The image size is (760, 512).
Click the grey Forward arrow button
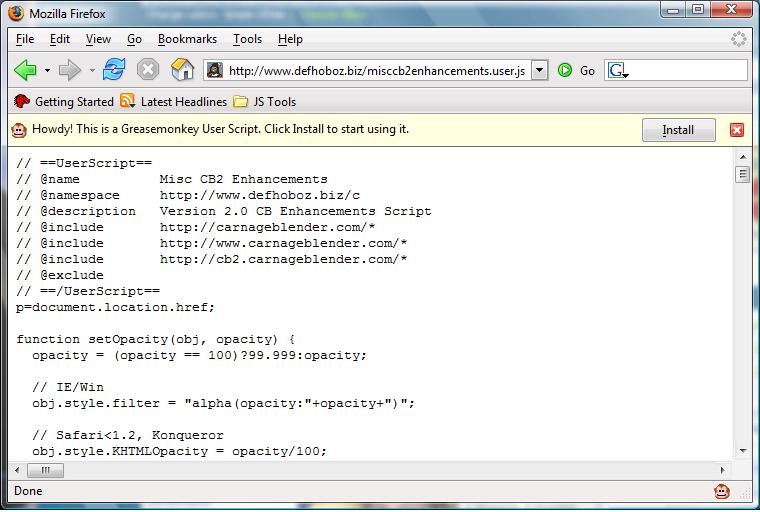(x=70, y=70)
